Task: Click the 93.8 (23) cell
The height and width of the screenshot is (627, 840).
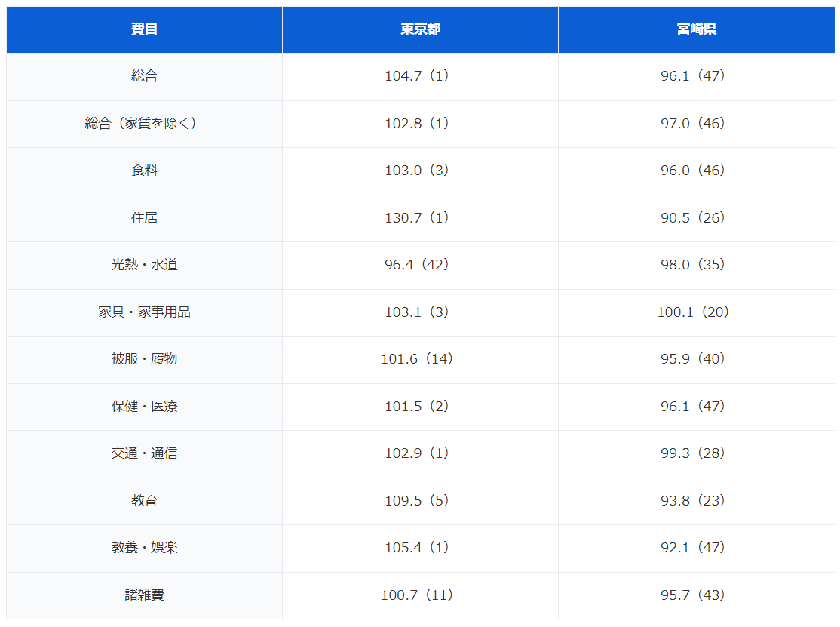Action: point(696,500)
